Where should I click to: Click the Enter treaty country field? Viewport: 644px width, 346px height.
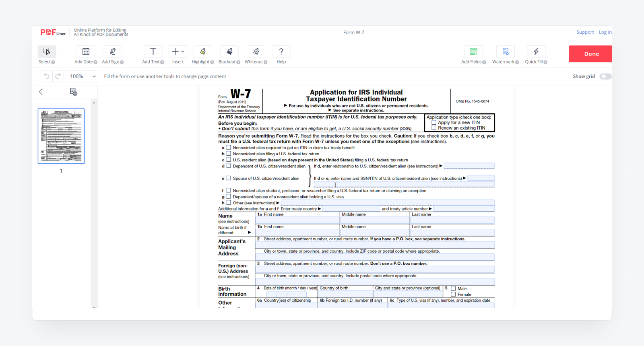(x=351, y=209)
